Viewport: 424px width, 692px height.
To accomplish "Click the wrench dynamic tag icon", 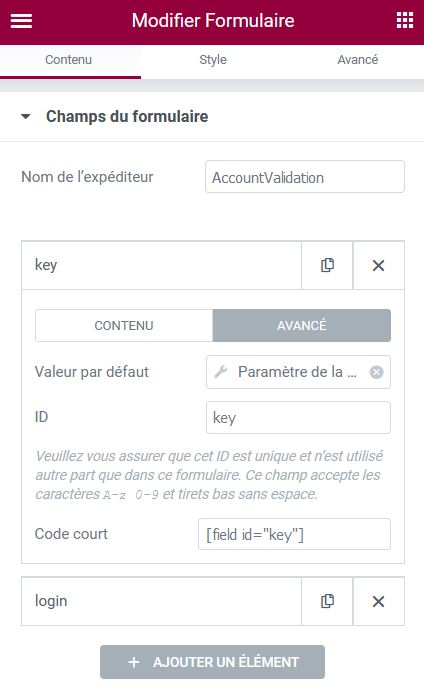I will point(221,372).
